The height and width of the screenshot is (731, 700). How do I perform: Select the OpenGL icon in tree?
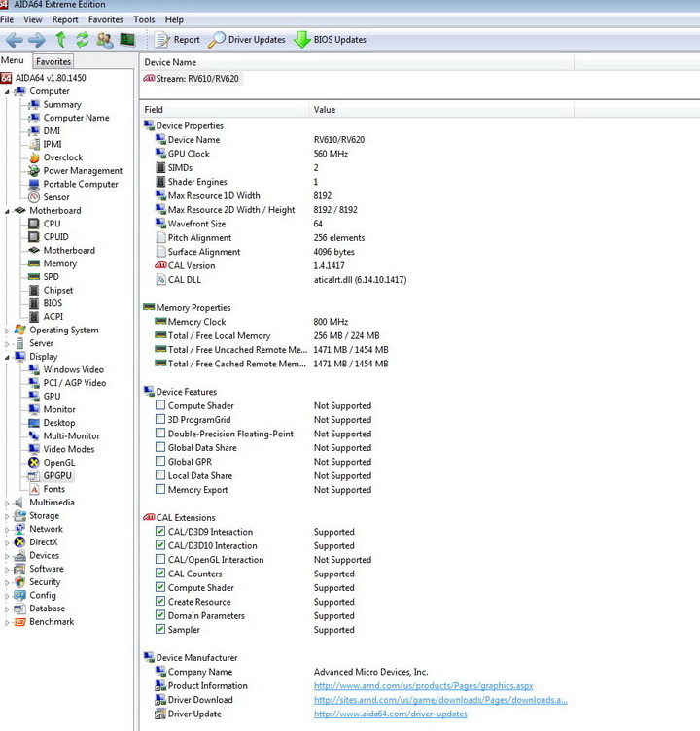(34, 463)
